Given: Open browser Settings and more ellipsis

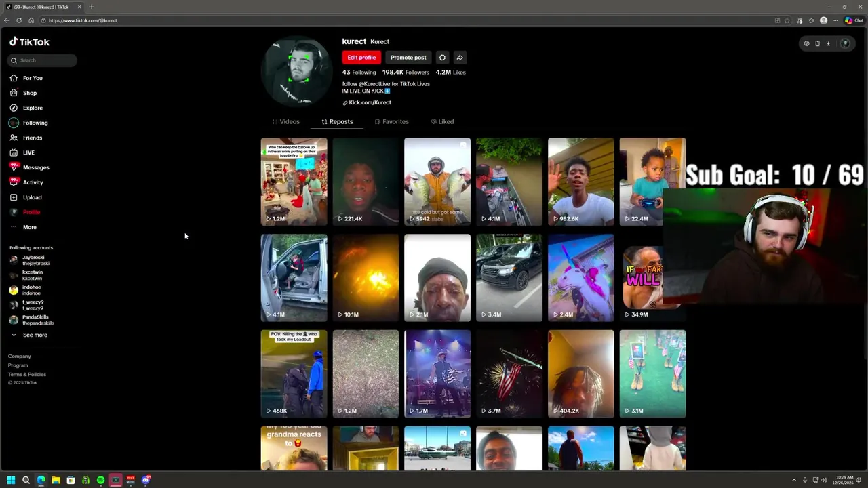Looking at the screenshot, I should tap(836, 20).
